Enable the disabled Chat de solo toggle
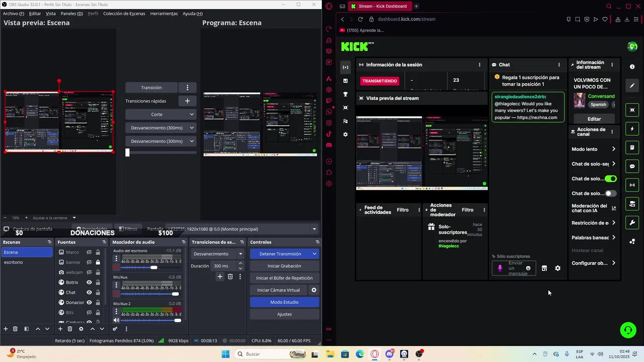 611,194
